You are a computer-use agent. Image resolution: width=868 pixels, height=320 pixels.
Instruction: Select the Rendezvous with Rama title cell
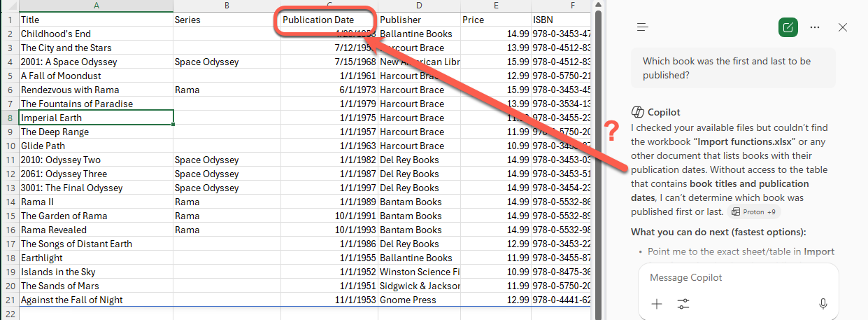tap(96, 90)
